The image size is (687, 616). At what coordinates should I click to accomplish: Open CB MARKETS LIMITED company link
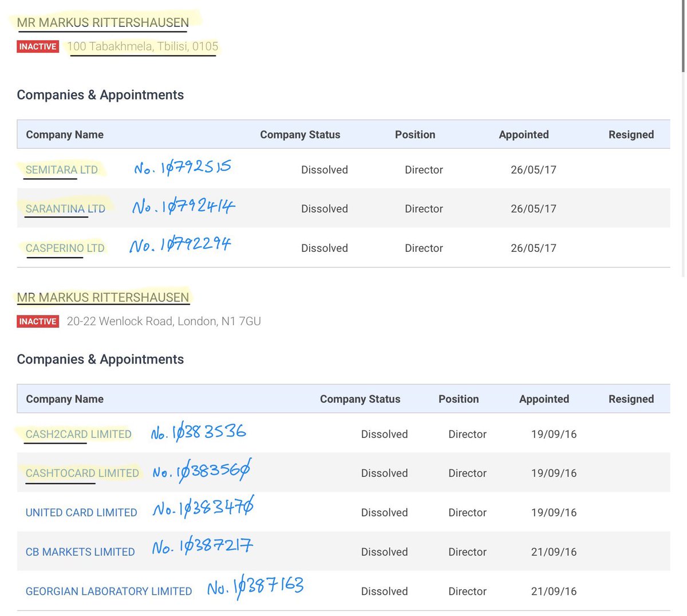[80, 552]
